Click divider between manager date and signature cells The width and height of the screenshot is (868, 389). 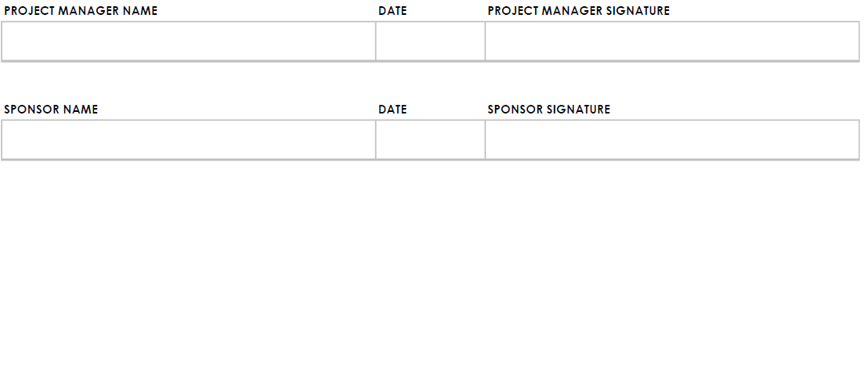pyautogui.click(x=485, y=41)
